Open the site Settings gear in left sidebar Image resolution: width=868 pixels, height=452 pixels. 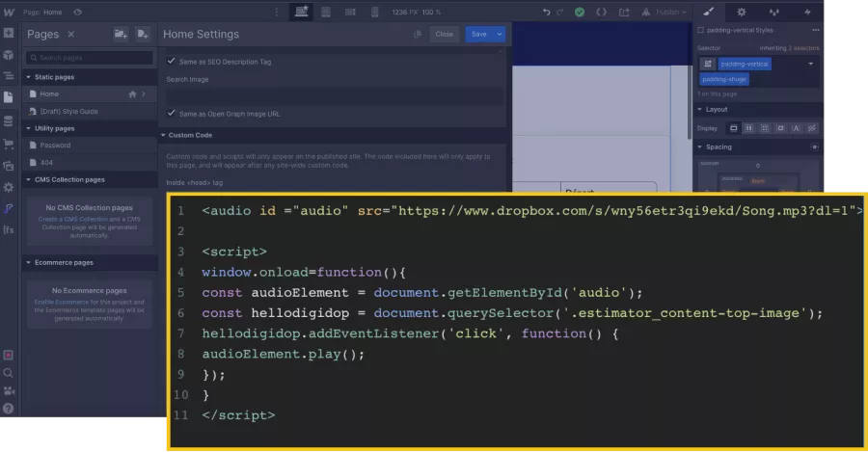pyautogui.click(x=9, y=187)
